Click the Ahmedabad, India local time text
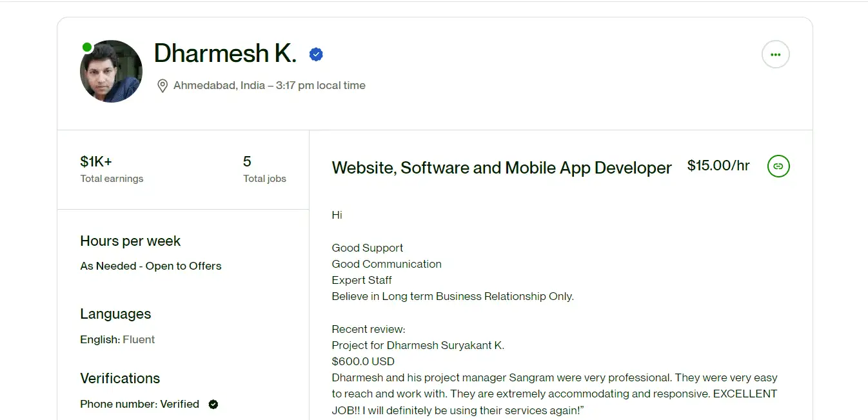Viewport: 868px width, 420px height. pos(269,86)
